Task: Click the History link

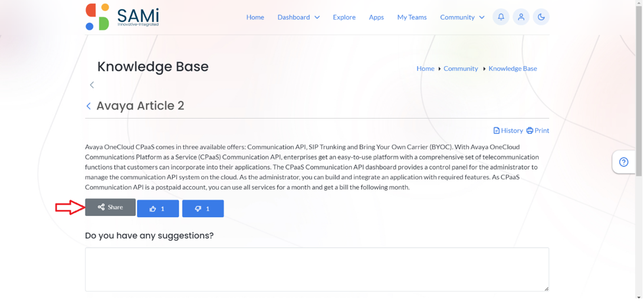Action: 508,130
